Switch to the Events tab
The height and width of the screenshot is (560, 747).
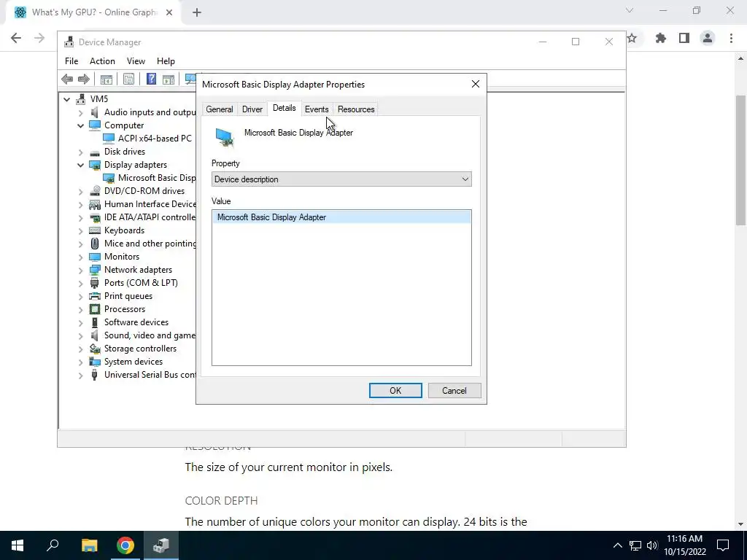(x=317, y=109)
